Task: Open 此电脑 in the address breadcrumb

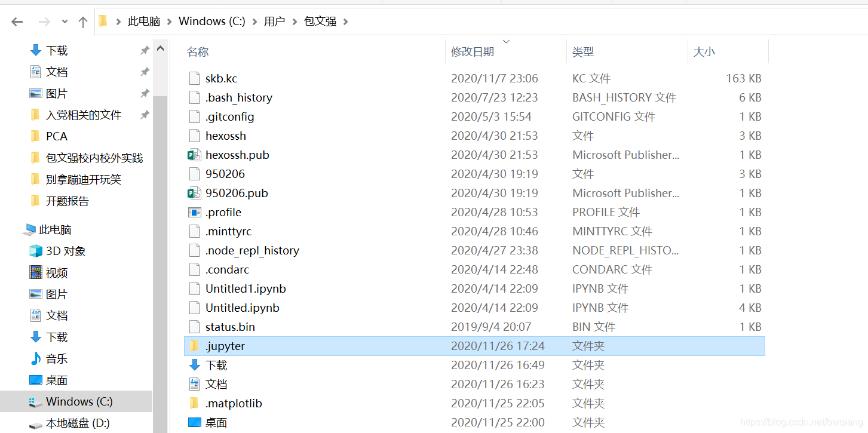Action: click(144, 22)
